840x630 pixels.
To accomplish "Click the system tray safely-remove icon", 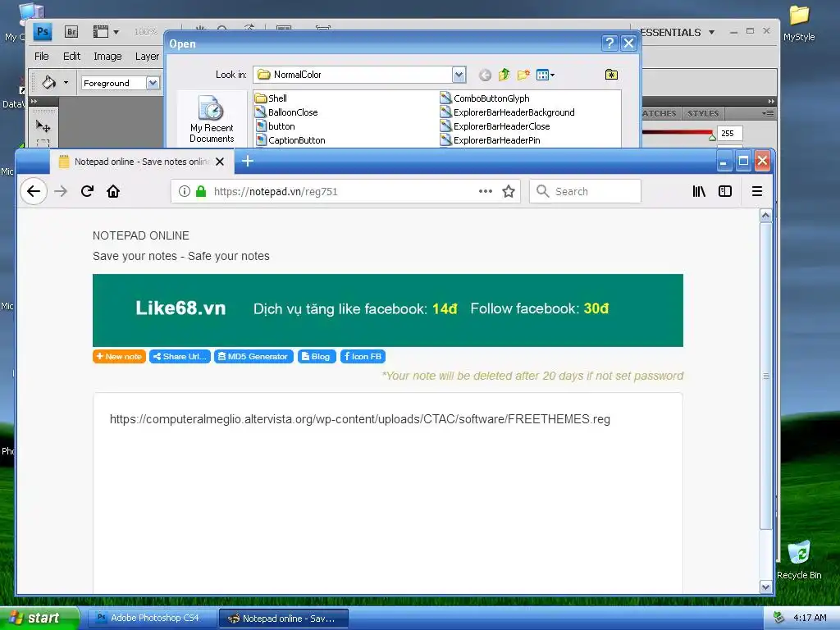I will pyautogui.click(x=778, y=618).
